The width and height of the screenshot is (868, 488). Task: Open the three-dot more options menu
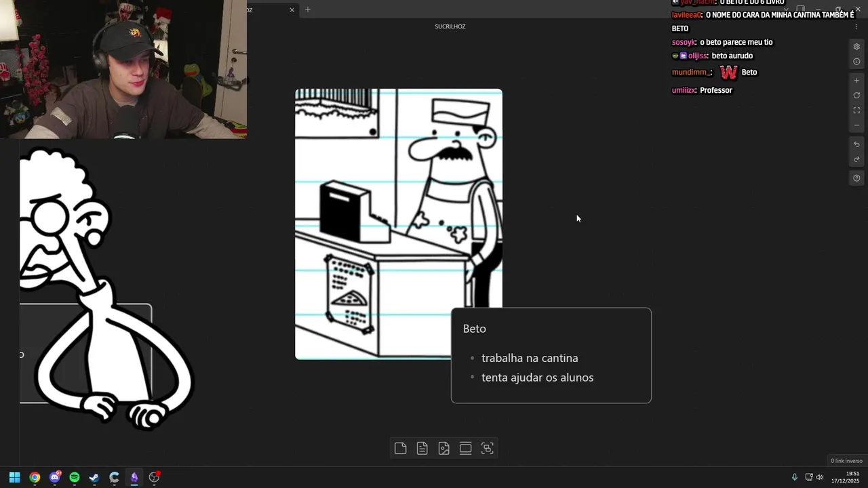click(x=856, y=26)
